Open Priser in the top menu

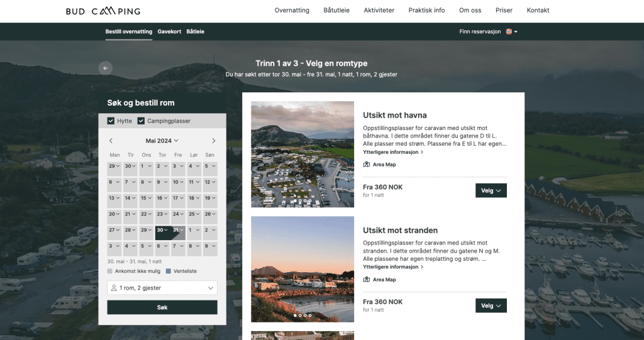click(x=504, y=11)
